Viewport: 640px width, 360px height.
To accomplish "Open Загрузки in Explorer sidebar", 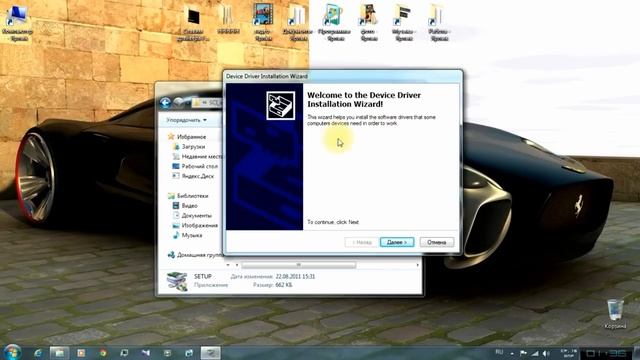I will [193, 147].
